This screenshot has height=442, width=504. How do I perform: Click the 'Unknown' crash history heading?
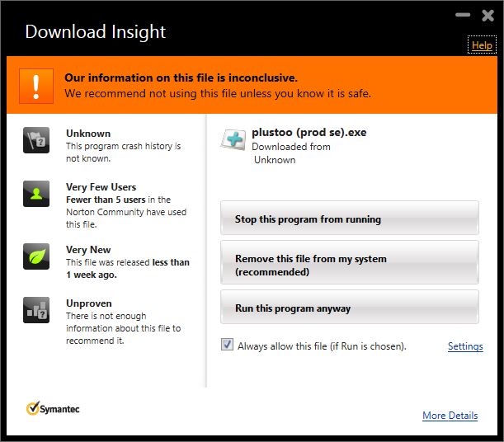[88, 134]
